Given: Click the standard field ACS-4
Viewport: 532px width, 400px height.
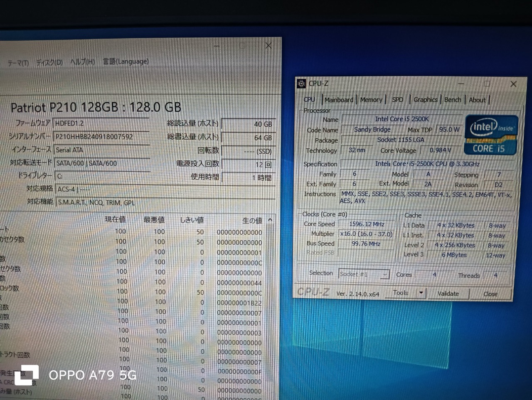Looking at the screenshot, I should coord(165,189).
